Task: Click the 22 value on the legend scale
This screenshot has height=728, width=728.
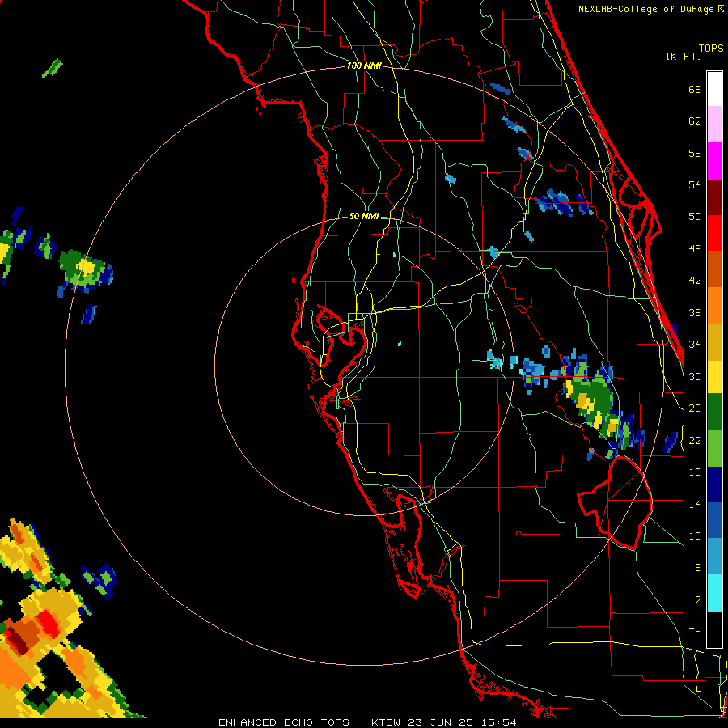Action: click(x=695, y=440)
